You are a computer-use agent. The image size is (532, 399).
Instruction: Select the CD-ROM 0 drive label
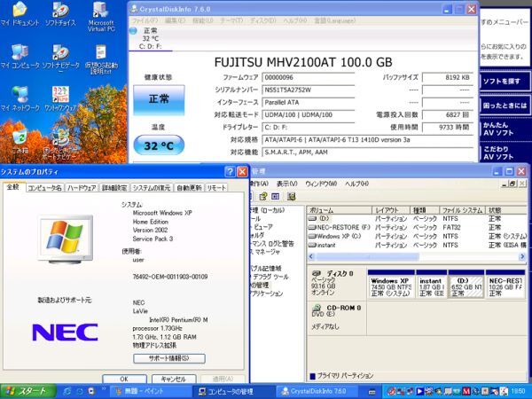[337, 317]
